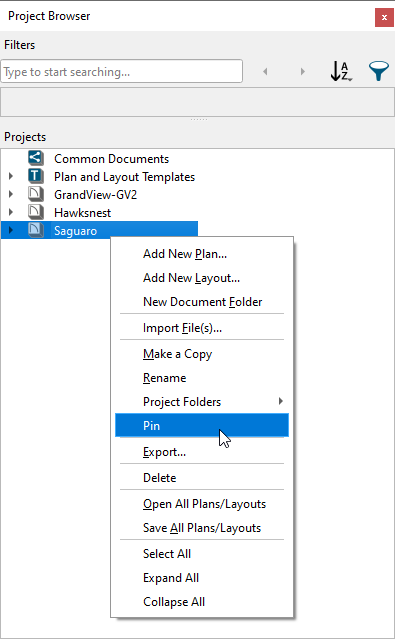Viewport: 395px width, 639px height.
Task: Select Save All Plans/Layouts
Action: point(202,528)
